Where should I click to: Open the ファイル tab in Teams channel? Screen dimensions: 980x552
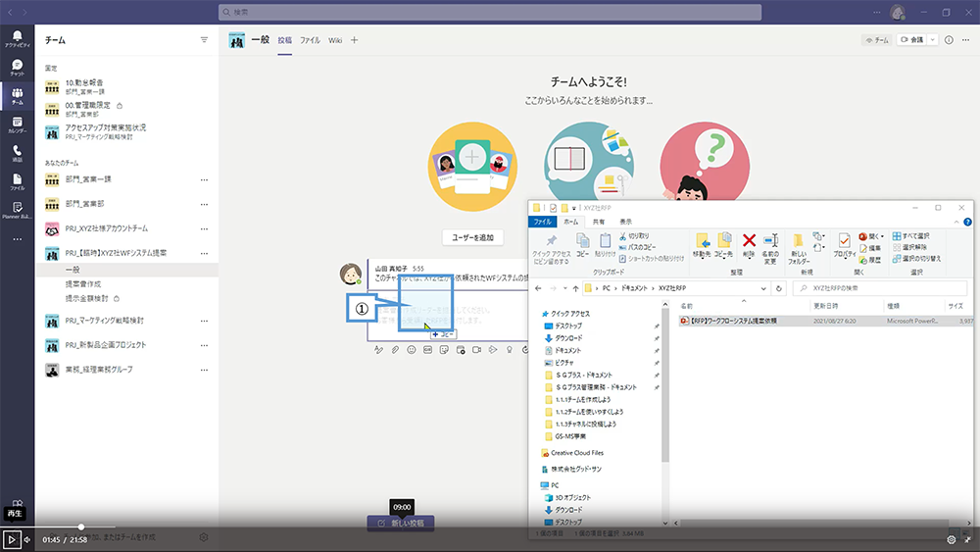coord(310,40)
